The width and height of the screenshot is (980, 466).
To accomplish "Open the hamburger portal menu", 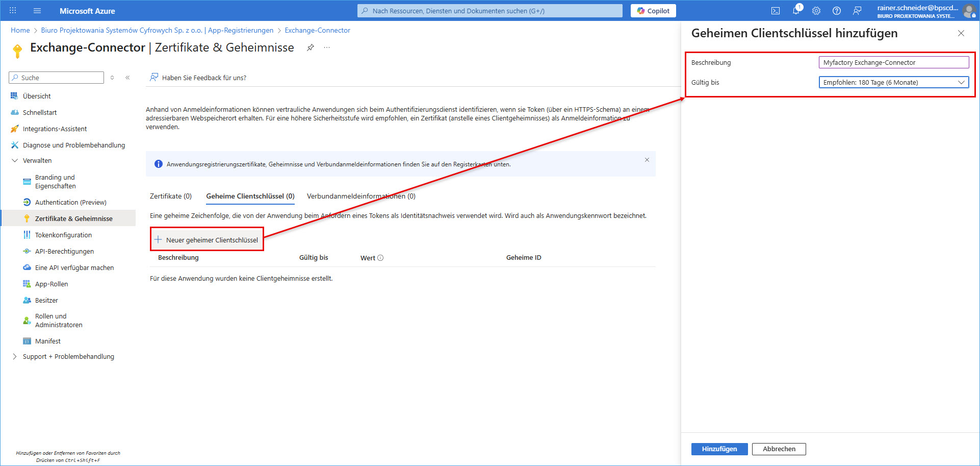I will coord(37,10).
